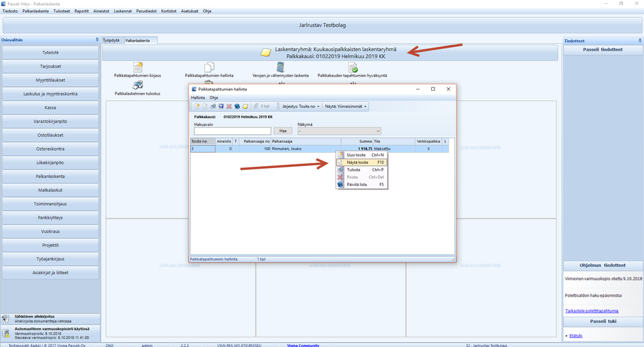The width and height of the screenshot is (644, 347).
Task: Open the Kortistot menu
Action: coord(168,11)
